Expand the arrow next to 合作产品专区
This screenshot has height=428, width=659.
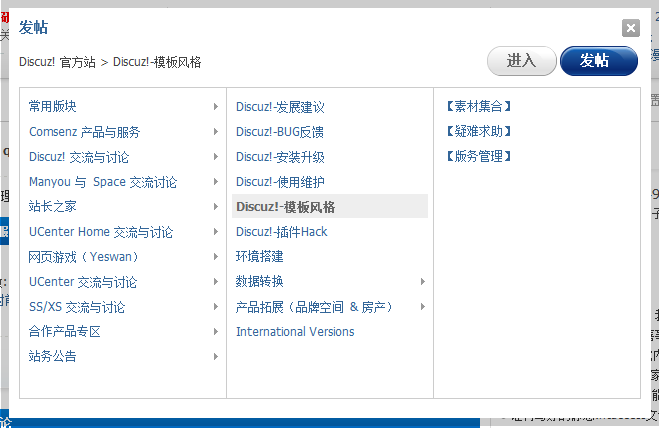tap(216, 332)
